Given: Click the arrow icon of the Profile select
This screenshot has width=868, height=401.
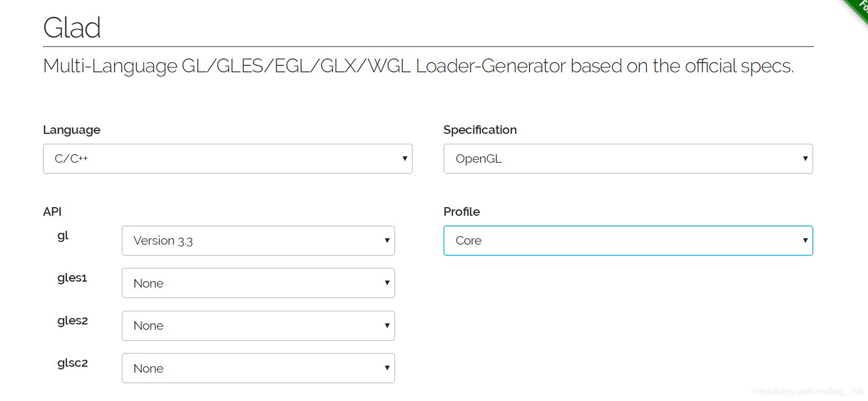Looking at the screenshot, I should (x=805, y=240).
